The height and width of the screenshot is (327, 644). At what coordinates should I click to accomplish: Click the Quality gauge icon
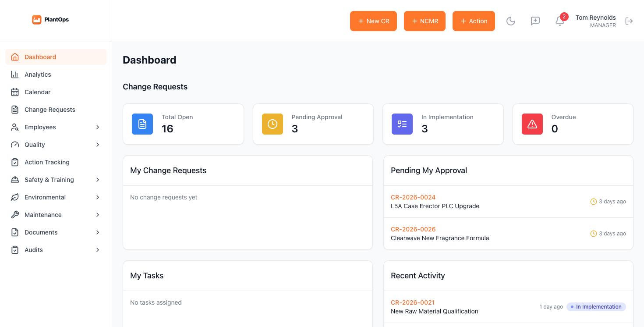pos(15,145)
